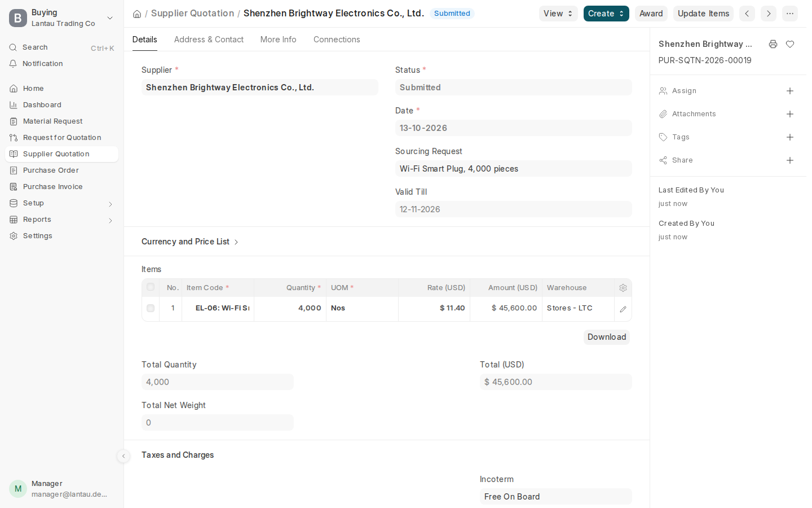The image size is (812, 508).
Task: Click the home icon in breadcrumb
Action: (x=136, y=14)
